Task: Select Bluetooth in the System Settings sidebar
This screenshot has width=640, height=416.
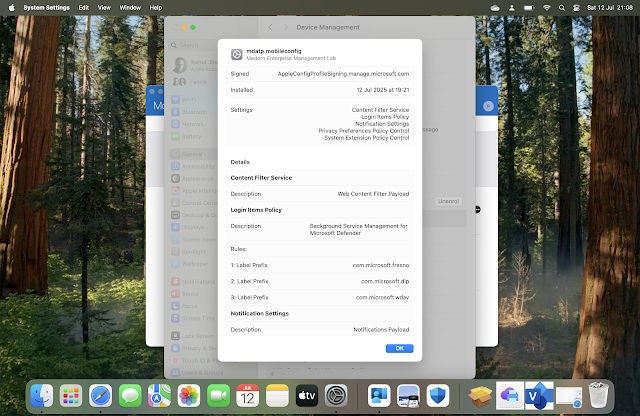Action: [x=192, y=112]
